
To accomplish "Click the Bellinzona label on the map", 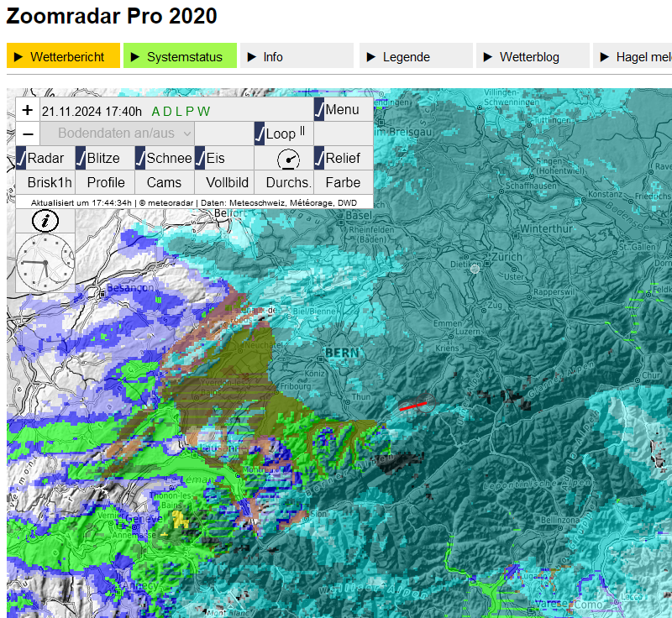I will [x=559, y=520].
